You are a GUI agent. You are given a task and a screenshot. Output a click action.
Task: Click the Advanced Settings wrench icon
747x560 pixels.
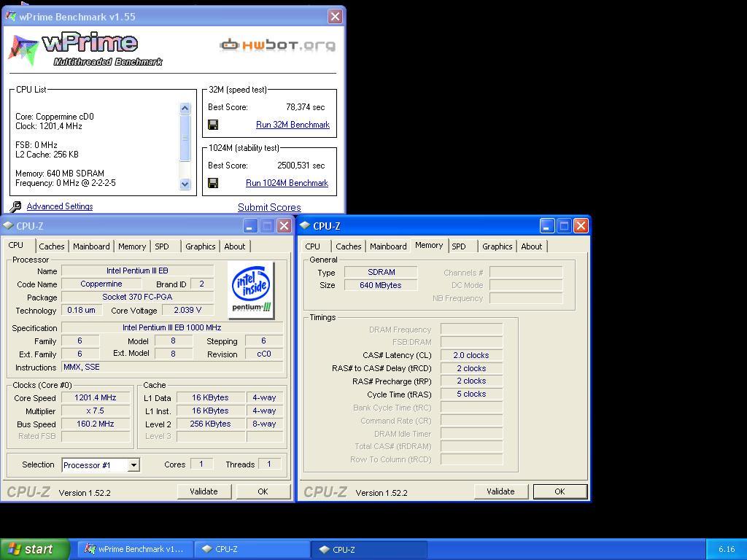tap(15, 206)
